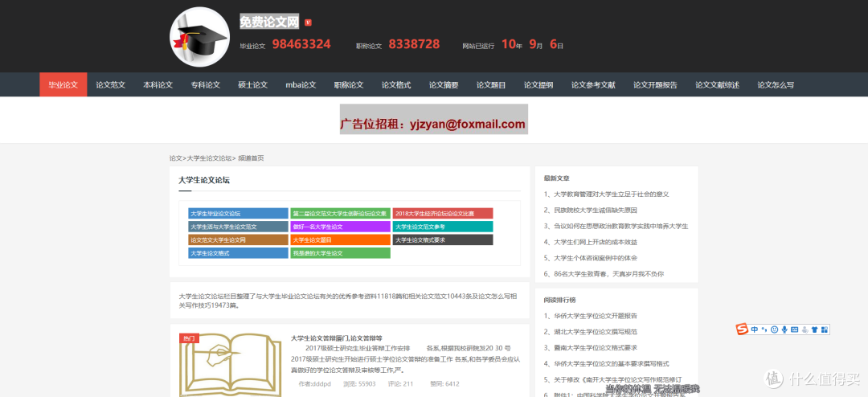Open the 论文题目 navigation item

tap(492, 84)
